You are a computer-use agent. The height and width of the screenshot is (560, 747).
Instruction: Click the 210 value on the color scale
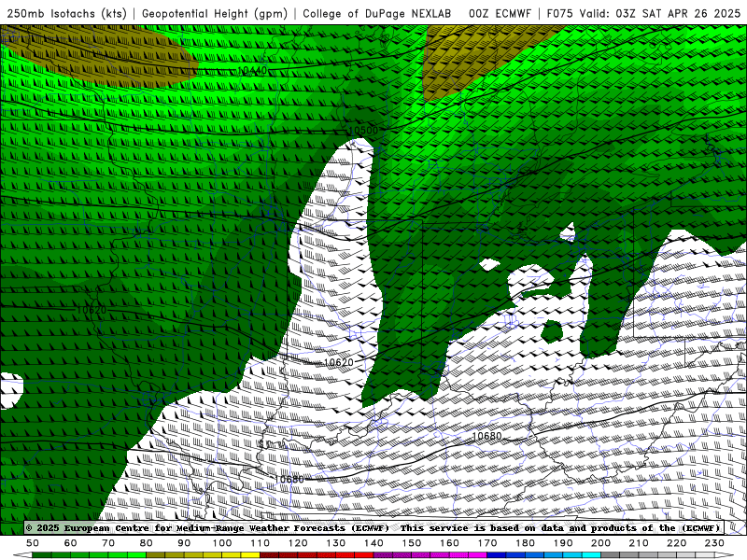[x=639, y=543]
